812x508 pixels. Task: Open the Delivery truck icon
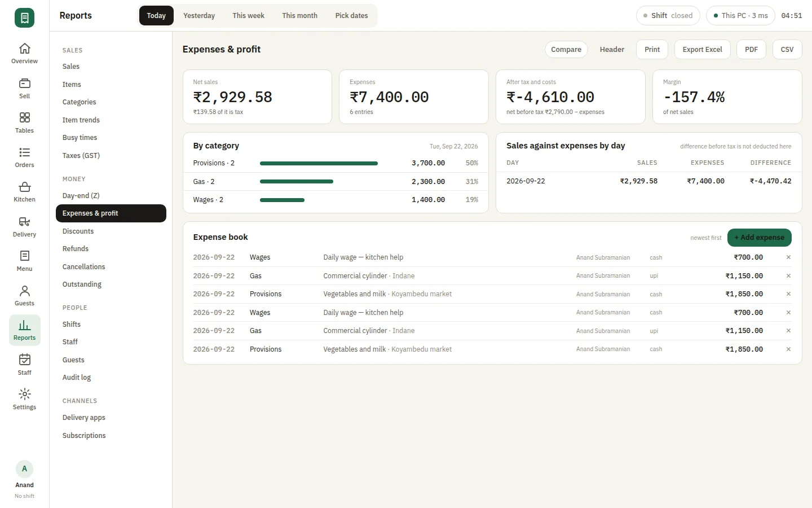pyautogui.click(x=24, y=227)
